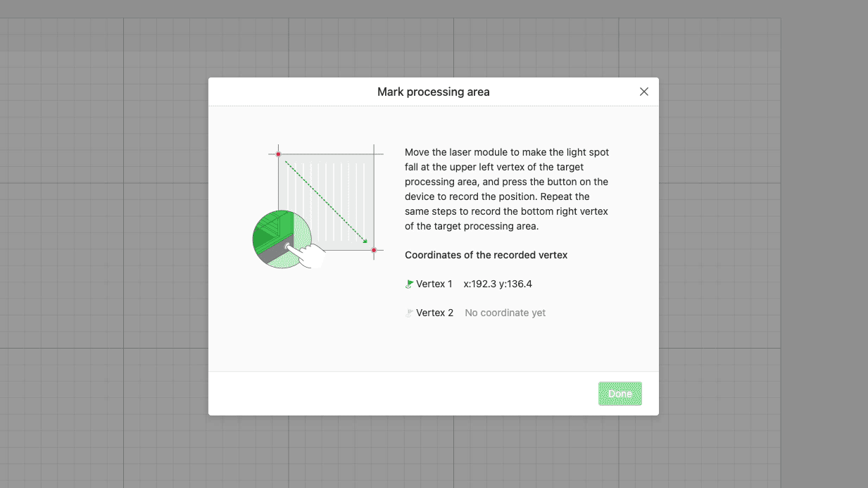Viewport: 868px width, 488px height.
Task: Click the Vertex 2 label
Action: [434, 313]
